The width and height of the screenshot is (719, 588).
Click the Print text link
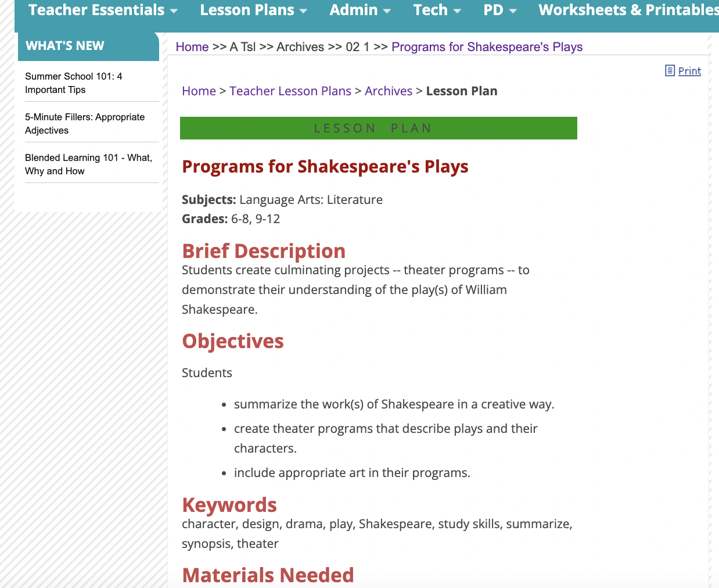(689, 70)
